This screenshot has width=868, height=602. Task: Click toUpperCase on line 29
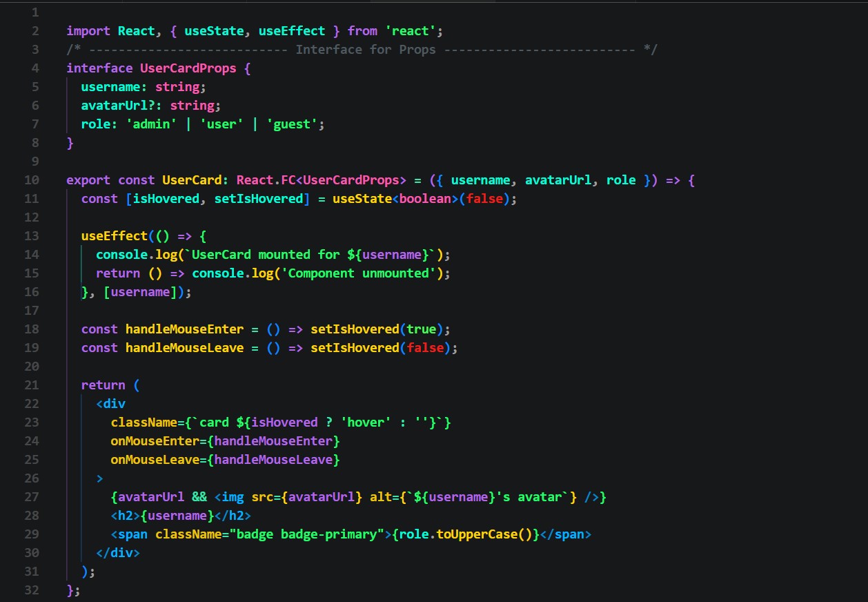(477, 534)
